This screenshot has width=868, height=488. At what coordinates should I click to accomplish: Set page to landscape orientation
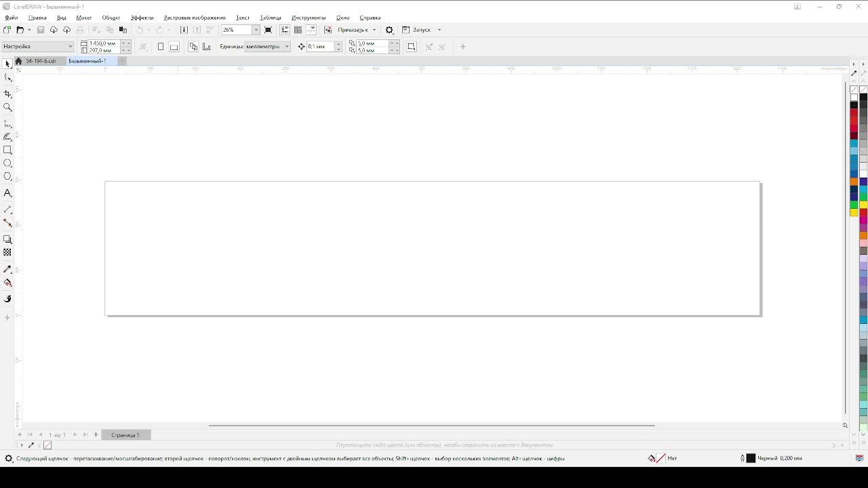[x=174, y=47]
